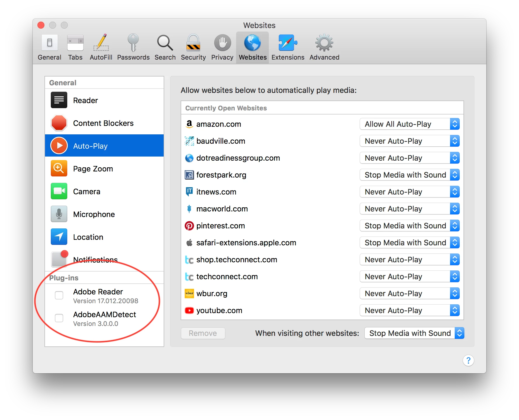
Task: Enable the Adobe Reader plug-in checkbox
Action: click(x=59, y=295)
